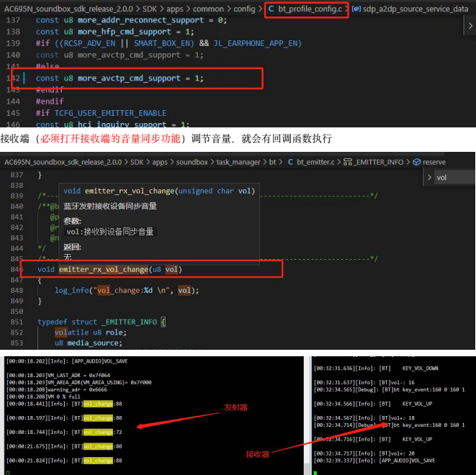Open the bt folder breadcrumb

(273, 162)
